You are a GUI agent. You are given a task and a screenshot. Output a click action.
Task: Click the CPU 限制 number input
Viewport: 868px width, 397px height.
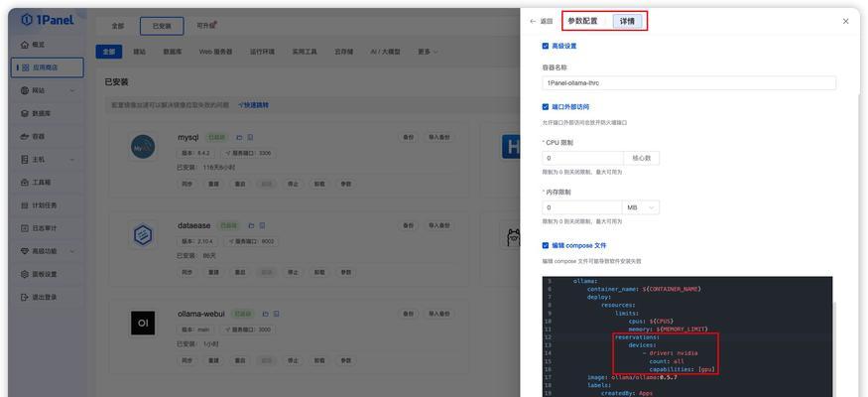(x=583, y=159)
